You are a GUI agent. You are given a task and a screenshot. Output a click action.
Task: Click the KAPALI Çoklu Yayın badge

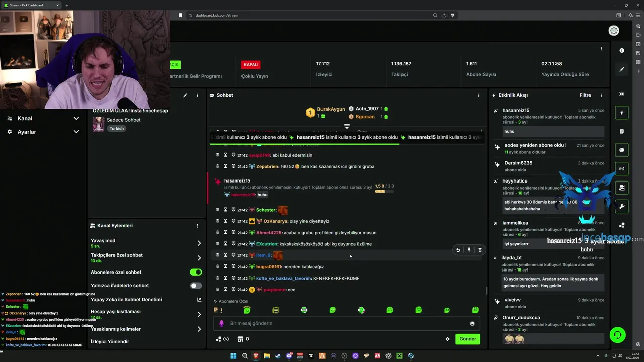[251, 65]
